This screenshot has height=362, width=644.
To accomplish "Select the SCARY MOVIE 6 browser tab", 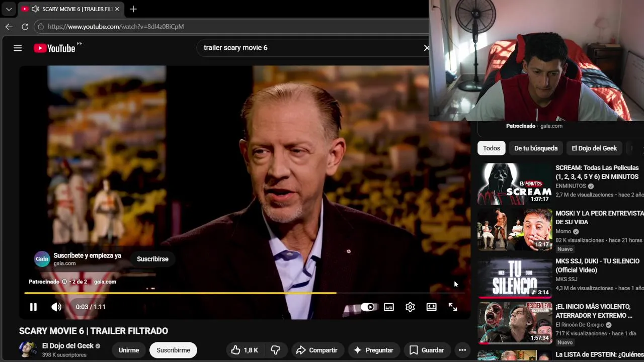I will [70, 9].
